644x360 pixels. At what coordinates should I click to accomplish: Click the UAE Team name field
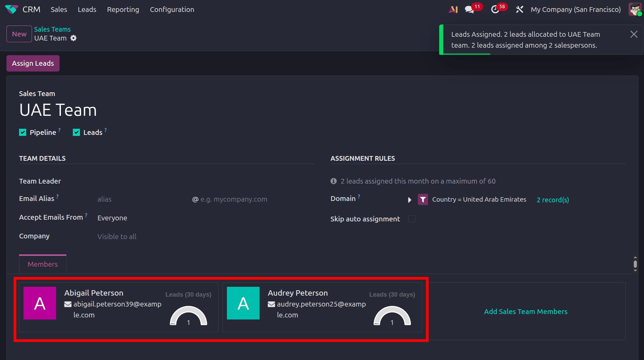click(58, 110)
